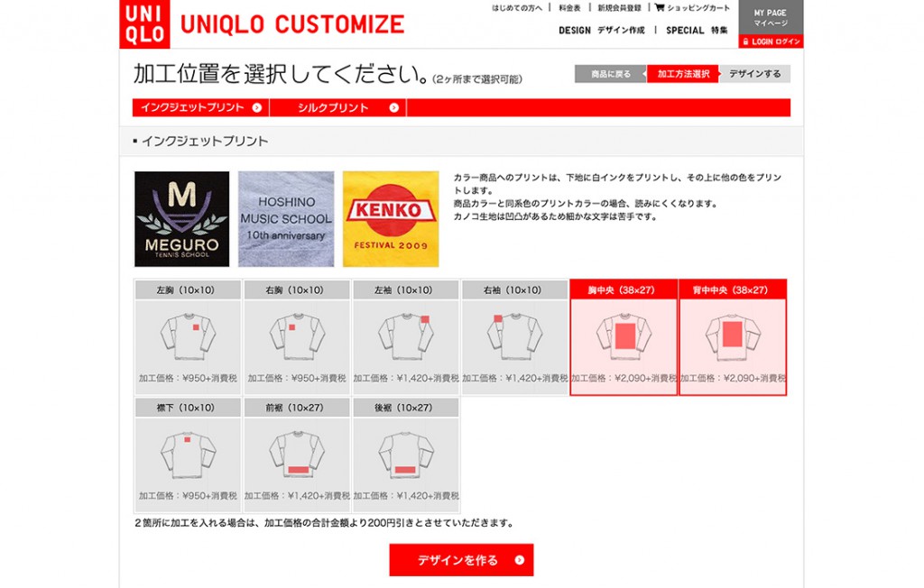Click the インクジェットプリント section heading
The height and width of the screenshot is (588, 924).
point(204,142)
